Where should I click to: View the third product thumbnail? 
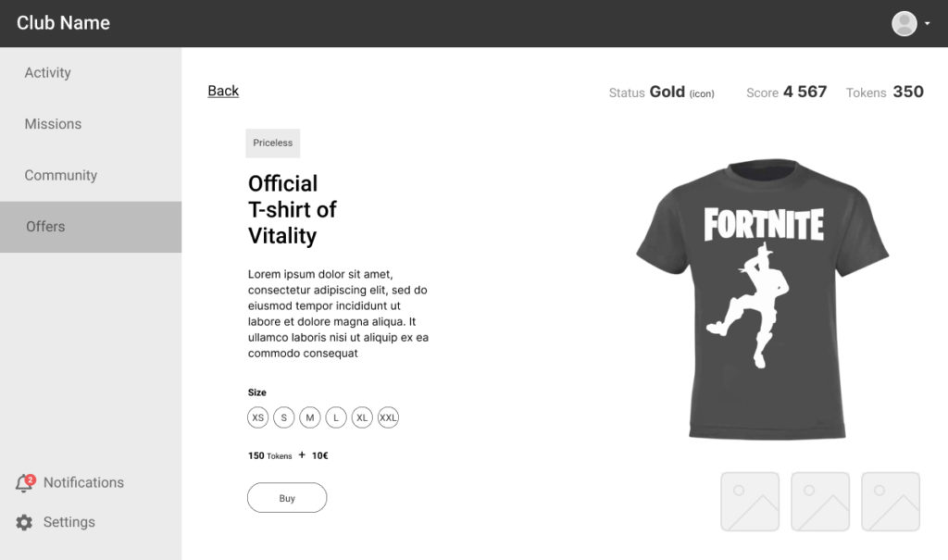click(x=891, y=502)
